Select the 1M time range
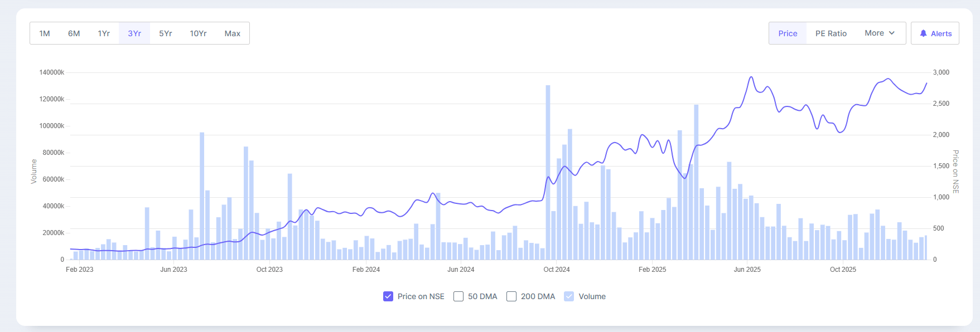Image resolution: width=980 pixels, height=332 pixels. (45, 33)
